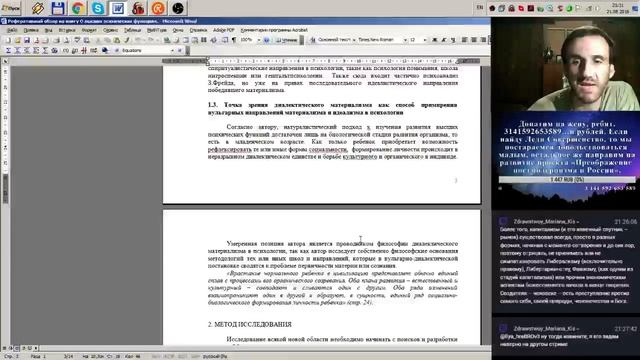Click the Paste clipboard icon
The image size is (640, 360).
pos(117,40)
